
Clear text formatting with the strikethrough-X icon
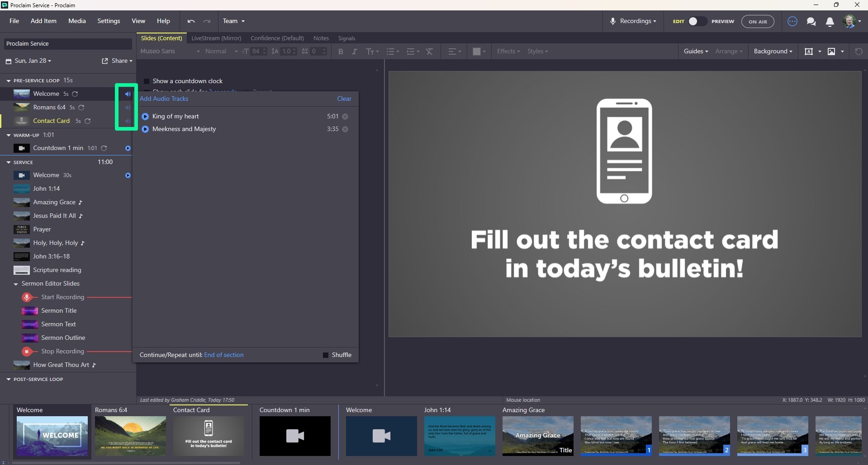pos(429,52)
